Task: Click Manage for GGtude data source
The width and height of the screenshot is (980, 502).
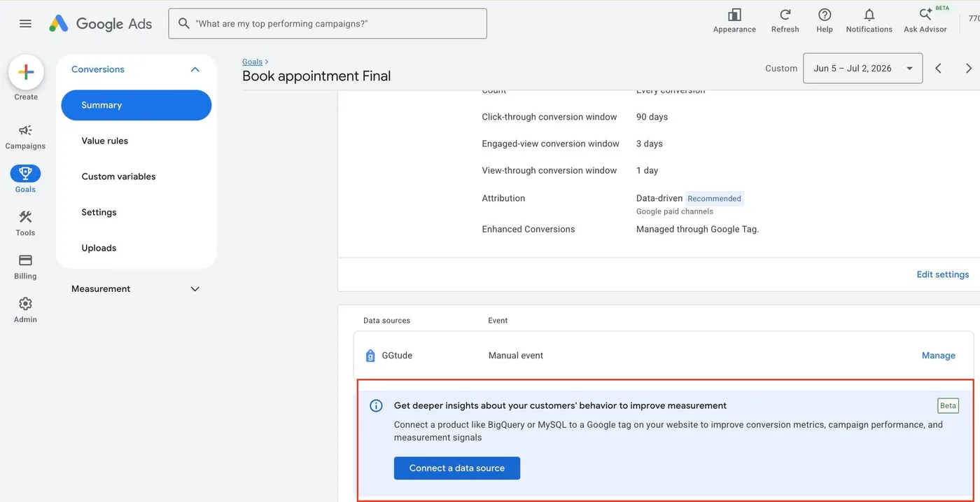Action: pos(938,356)
